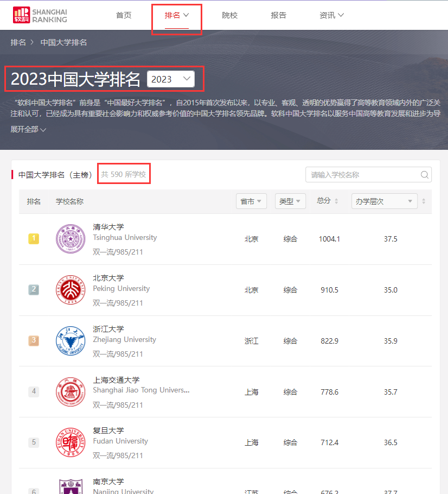This screenshot has width=448, height=494.
Task: Expand the full description with 展开全部
Action: coord(28,130)
